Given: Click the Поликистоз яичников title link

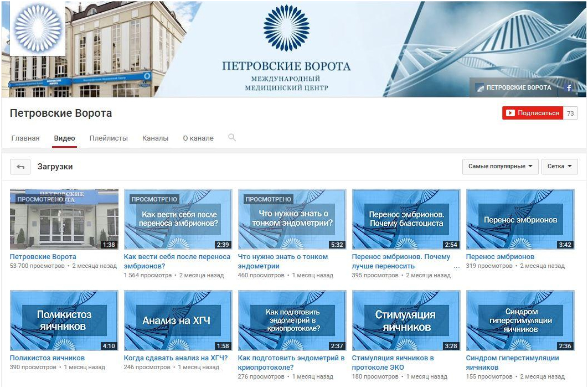Looking at the screenshot, I should point(47,358).
